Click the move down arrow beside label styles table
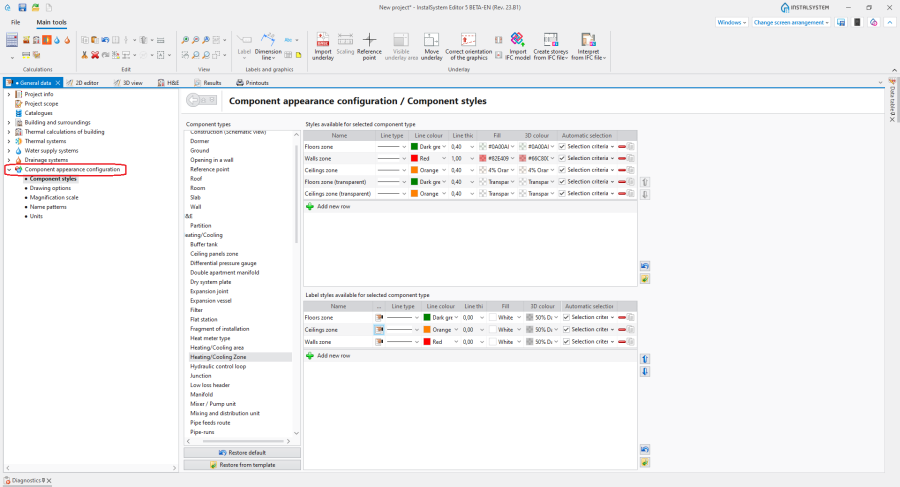The height and width of the screenshot is (487, 900). (645, 372)
